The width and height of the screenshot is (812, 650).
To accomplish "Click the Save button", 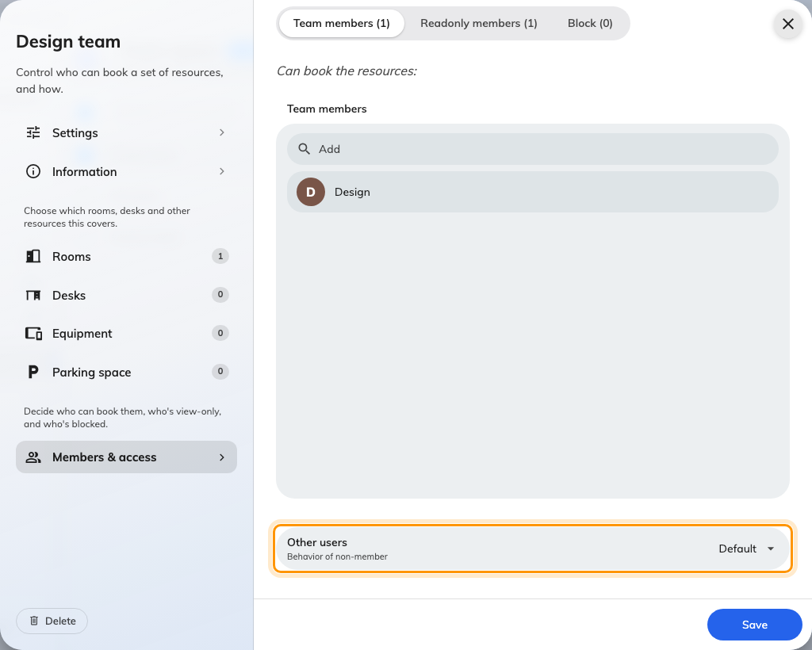I will [755, 625].
